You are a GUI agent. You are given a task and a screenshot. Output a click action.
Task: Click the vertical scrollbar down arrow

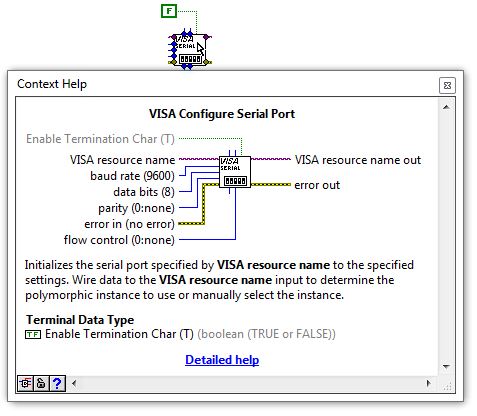coord(446,367)
